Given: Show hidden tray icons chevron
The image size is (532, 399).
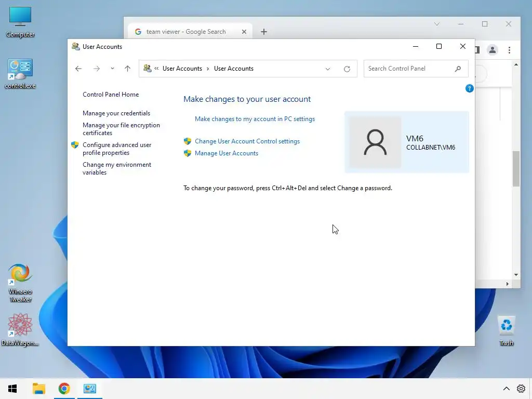Looking at the screenshot, I should tap(506, 389).
